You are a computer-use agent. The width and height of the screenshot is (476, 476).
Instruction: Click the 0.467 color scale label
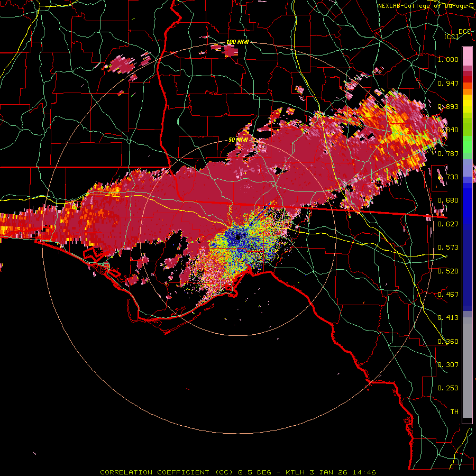coord(448,295)
